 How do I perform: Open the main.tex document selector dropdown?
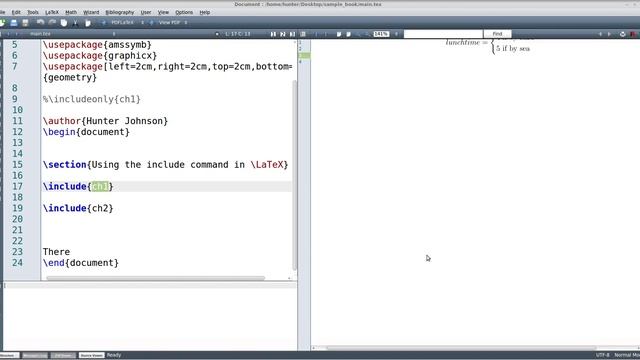(114, 34)
